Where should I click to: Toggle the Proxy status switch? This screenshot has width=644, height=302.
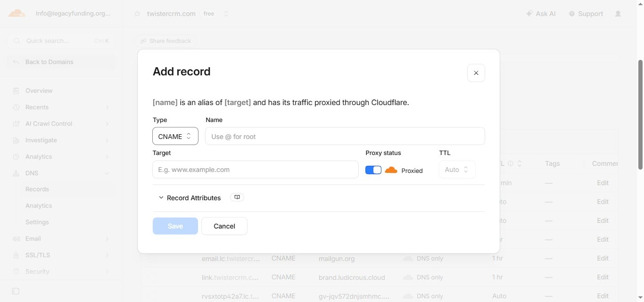point(373,170)
